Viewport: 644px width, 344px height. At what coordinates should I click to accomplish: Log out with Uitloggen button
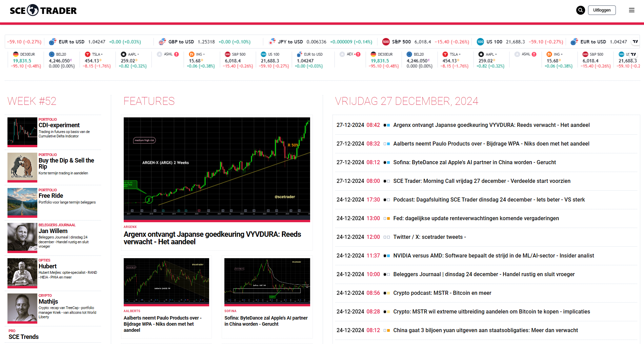click(602, 10)
